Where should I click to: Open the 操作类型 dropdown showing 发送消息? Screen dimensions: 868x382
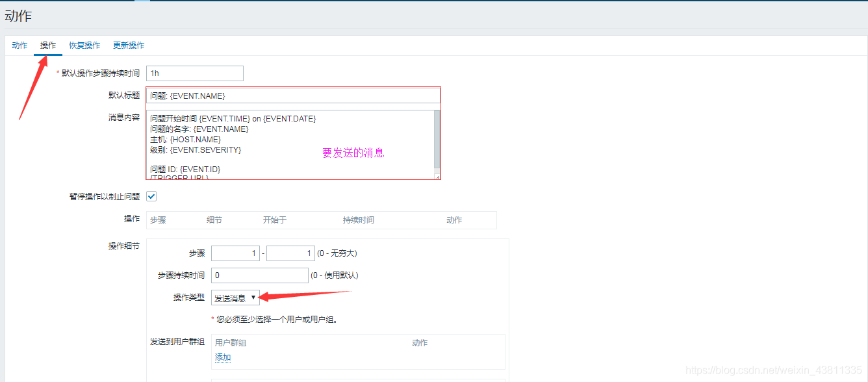(x=235, y=298)
